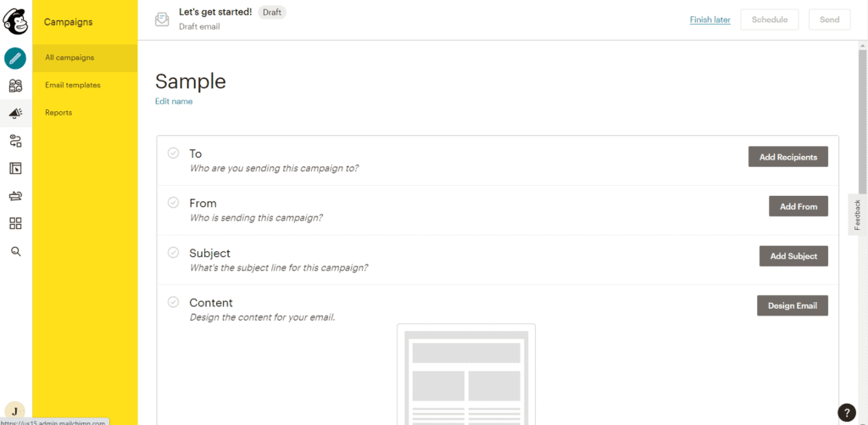
Task: Click the Add From button
Action: (x=798, y=206)
